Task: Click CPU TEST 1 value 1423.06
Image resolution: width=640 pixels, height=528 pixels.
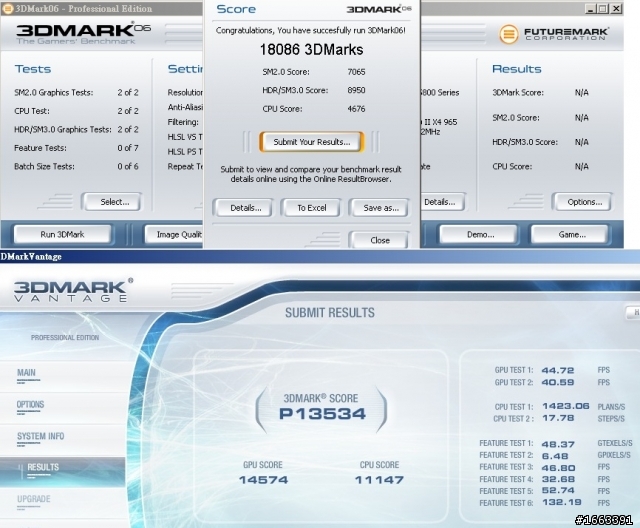Action: (x=566, y=406)
